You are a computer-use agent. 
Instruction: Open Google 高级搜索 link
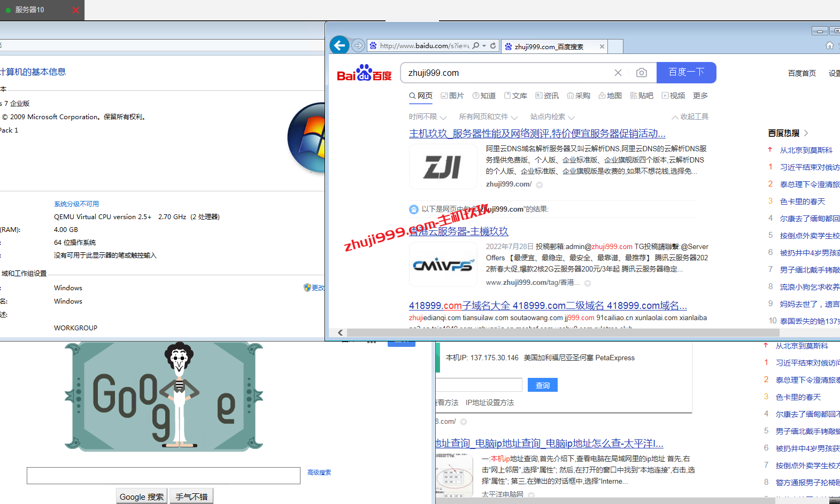coord(319,472)
